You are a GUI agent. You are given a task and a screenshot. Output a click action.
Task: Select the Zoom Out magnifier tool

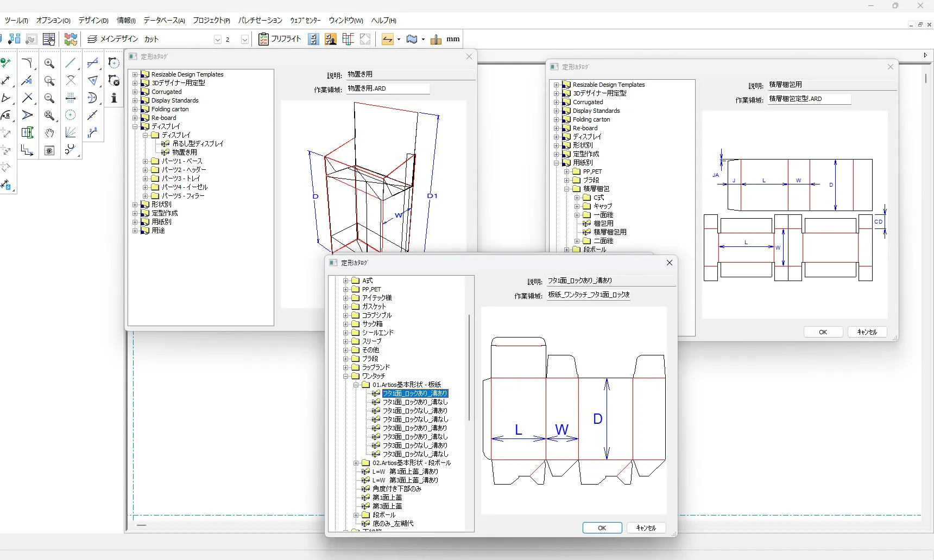(x=49, y=98)
